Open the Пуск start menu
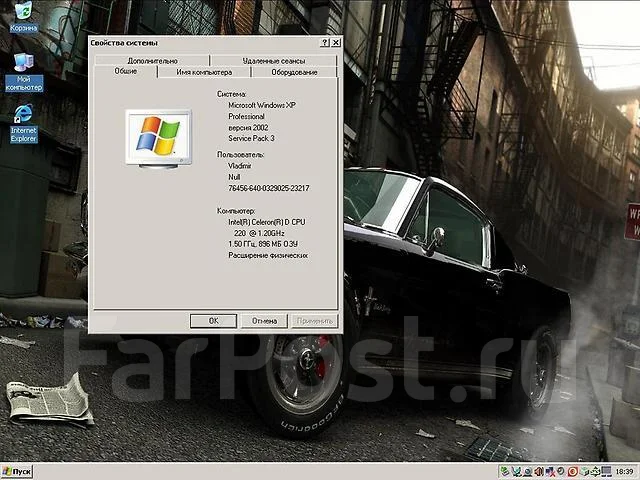The width and height of the screenshot is (640, 480). click(x=17, y=472)
